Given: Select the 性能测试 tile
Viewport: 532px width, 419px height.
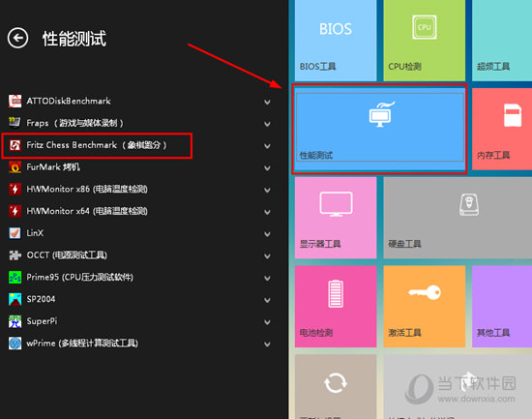Looking at the screenshot, I should 380,129.
